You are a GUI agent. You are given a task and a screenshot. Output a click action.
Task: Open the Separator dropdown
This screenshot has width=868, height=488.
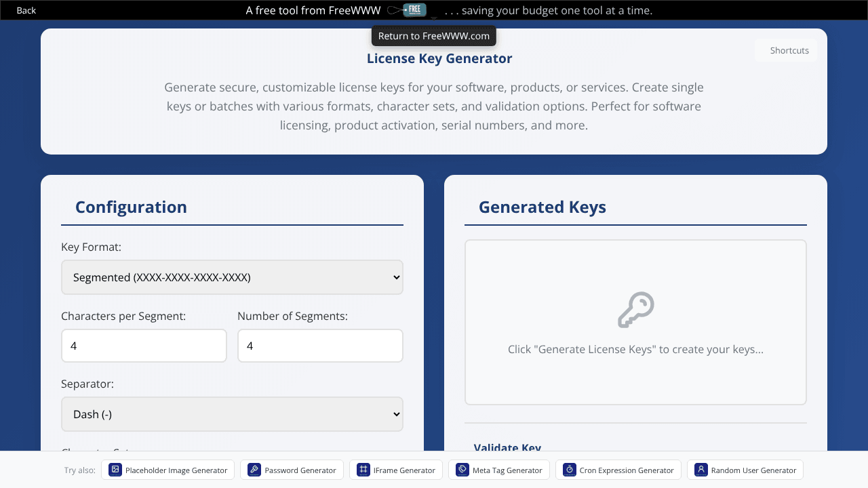232,414
